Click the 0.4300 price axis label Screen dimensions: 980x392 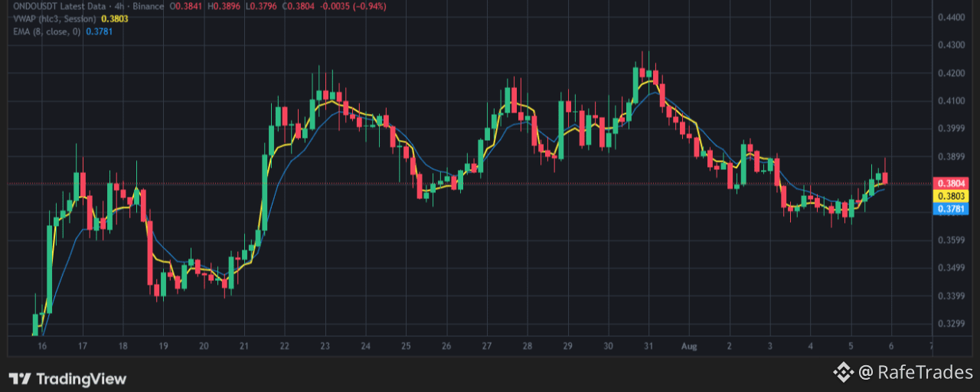(952, 45)
